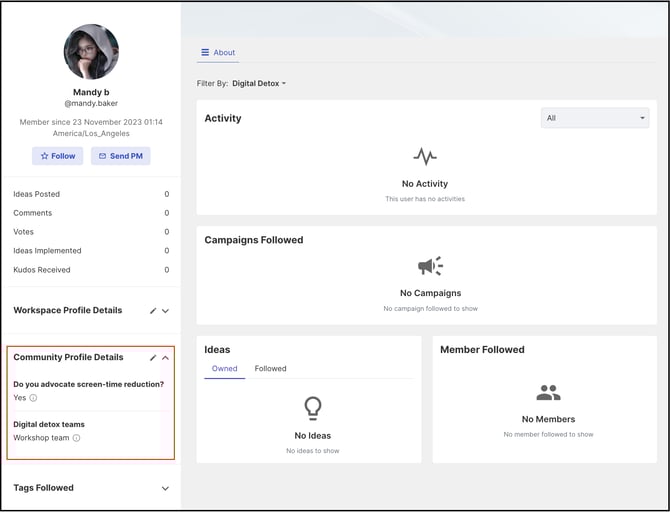Click the edit pencil for Community Profile Details

click(x=153, y=358)
